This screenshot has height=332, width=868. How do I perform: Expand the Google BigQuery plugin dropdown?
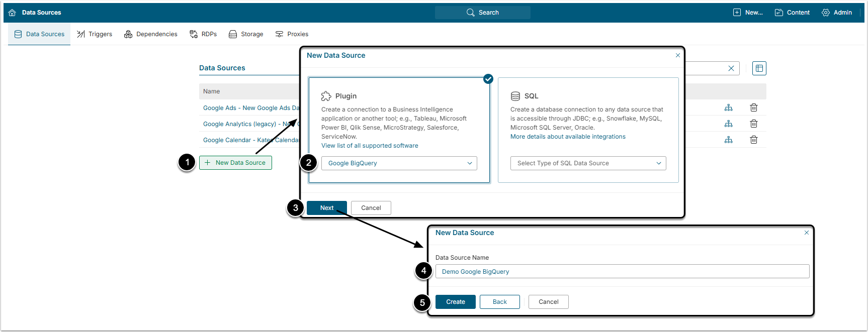[x=399, y=163]
